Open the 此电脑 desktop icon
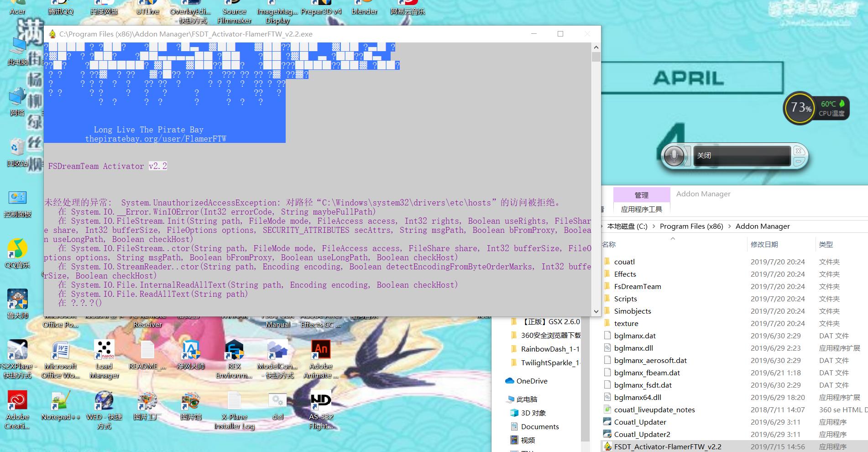 pyautogui.click(x=17, y=51)
